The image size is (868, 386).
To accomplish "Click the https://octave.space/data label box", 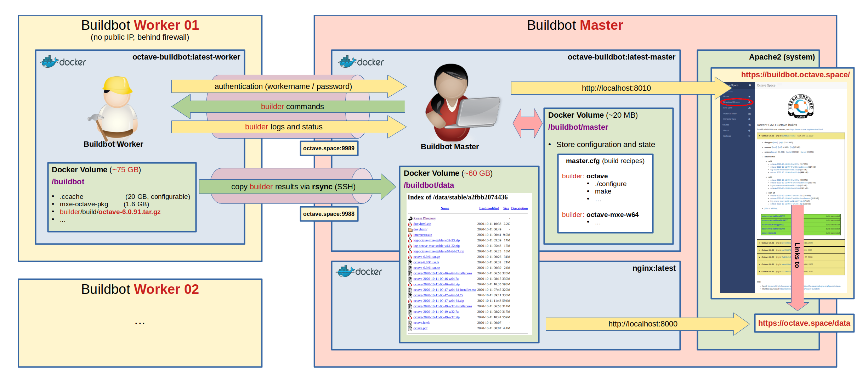I will [804, 323].
